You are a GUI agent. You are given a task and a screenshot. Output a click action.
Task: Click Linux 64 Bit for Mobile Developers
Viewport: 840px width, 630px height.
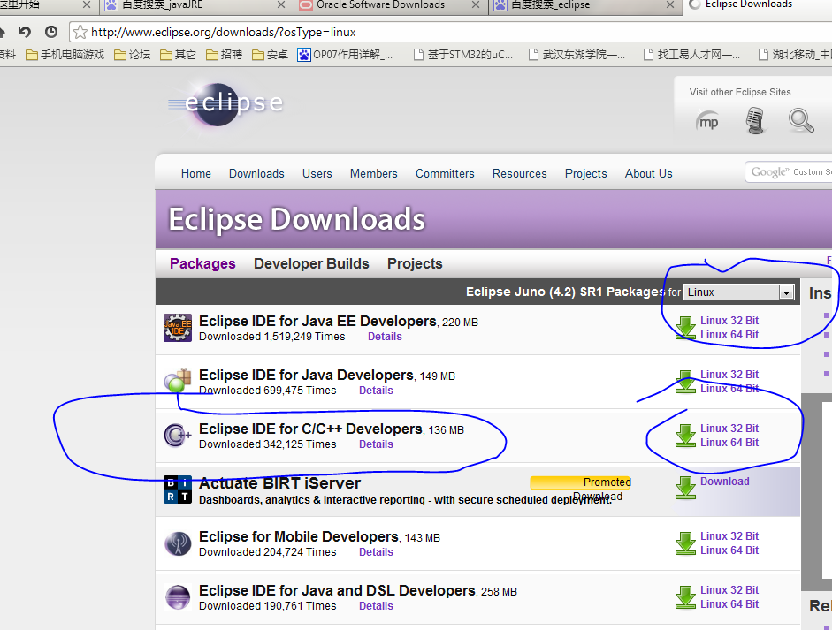point(729,550)
